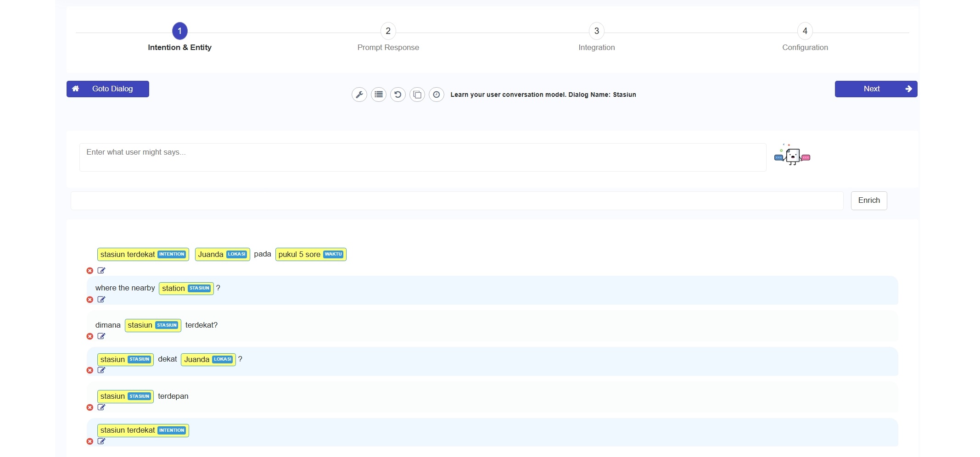980x457 pixels.
Task: Click the undo/reset circular arrow icon
Action: [398, 95]
